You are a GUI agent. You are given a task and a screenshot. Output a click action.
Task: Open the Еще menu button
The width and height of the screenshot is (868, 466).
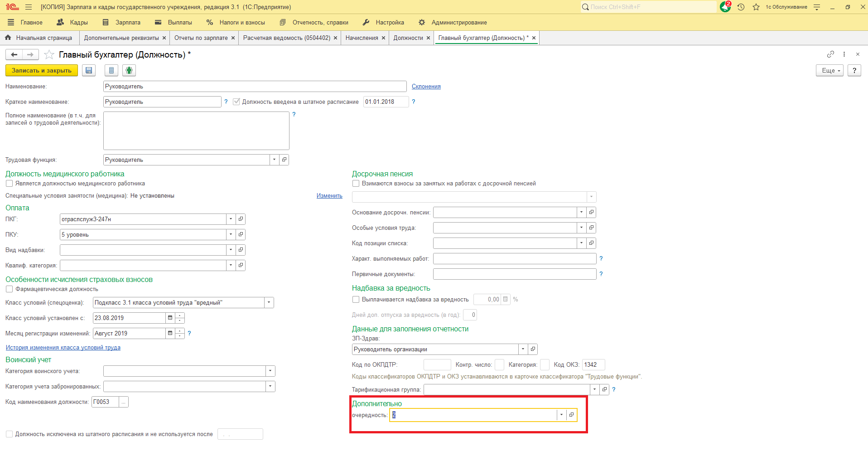tap(830, 70)
